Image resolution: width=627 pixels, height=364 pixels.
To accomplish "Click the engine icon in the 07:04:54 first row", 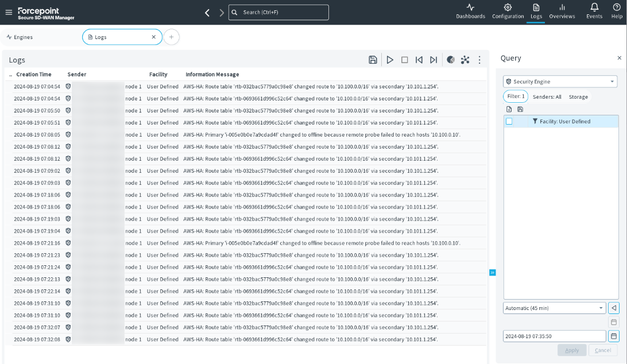I will (x=68, y=86).
